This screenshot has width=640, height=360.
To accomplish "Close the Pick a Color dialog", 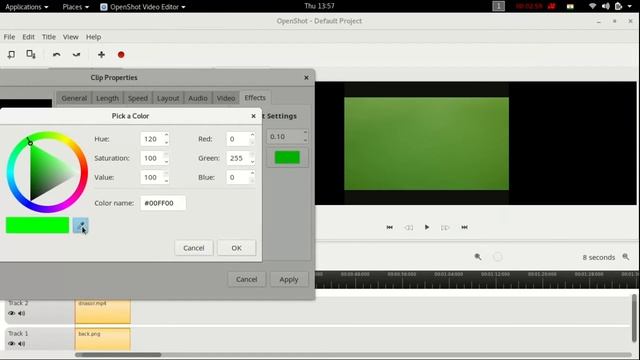I will 253,116.
